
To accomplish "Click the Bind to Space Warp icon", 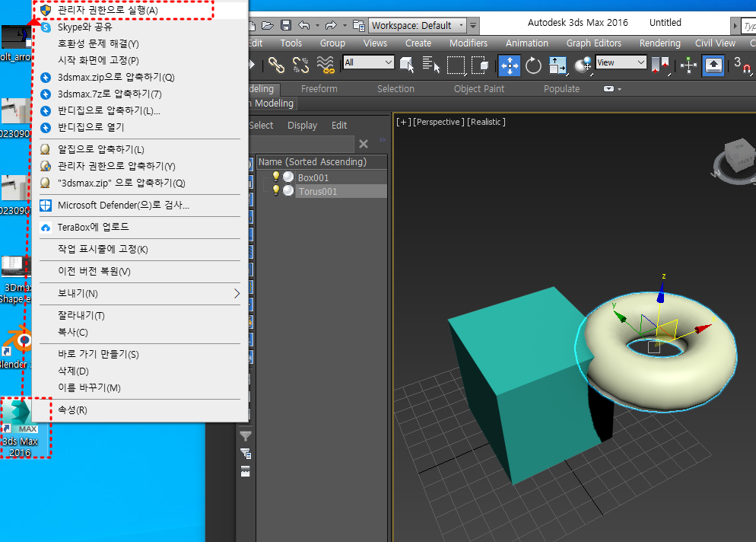I will point(326,65).
